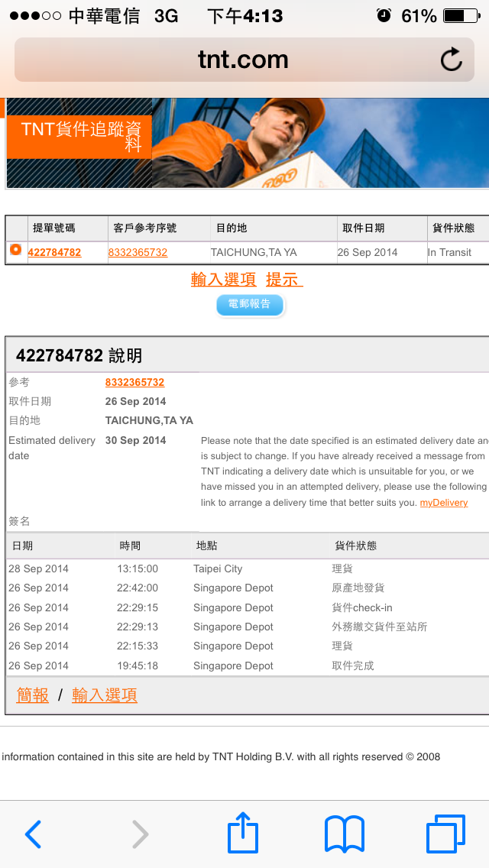The width and height of the screenshot is (489, 868).
Task: Open reference 8332365732 in the details section
Action: [134, 383]
